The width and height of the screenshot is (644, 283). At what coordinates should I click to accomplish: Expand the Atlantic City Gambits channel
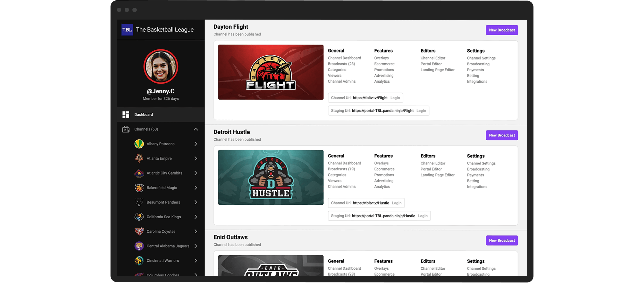click(196, 173)
